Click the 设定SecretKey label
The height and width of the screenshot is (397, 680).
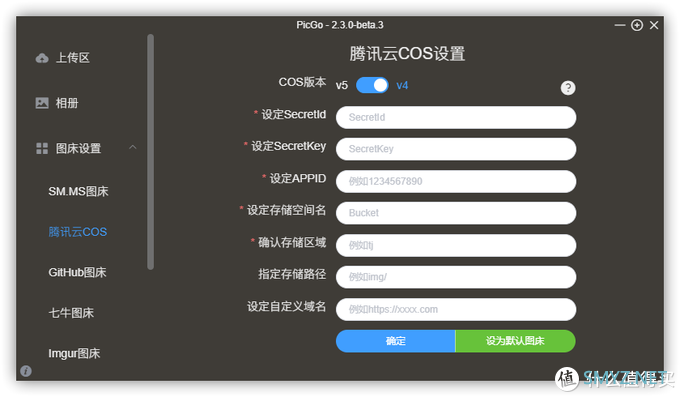pos(289,146)
